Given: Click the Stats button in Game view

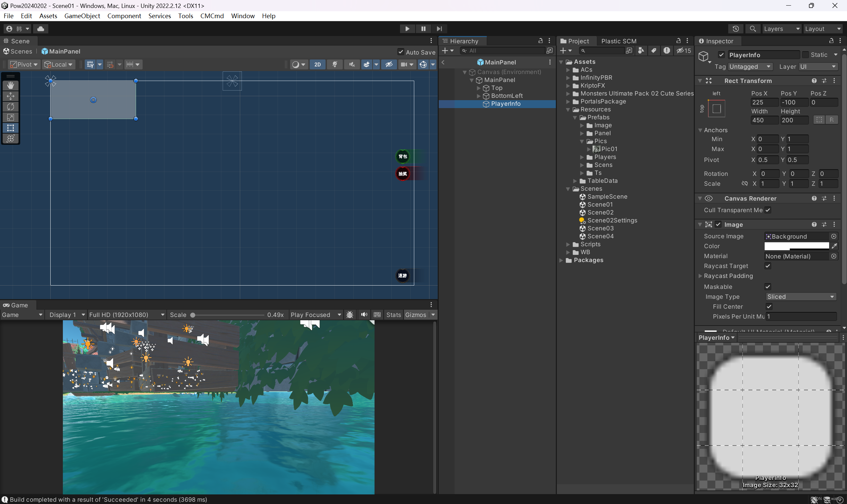Looking at the screenshot, I should 393,315.
